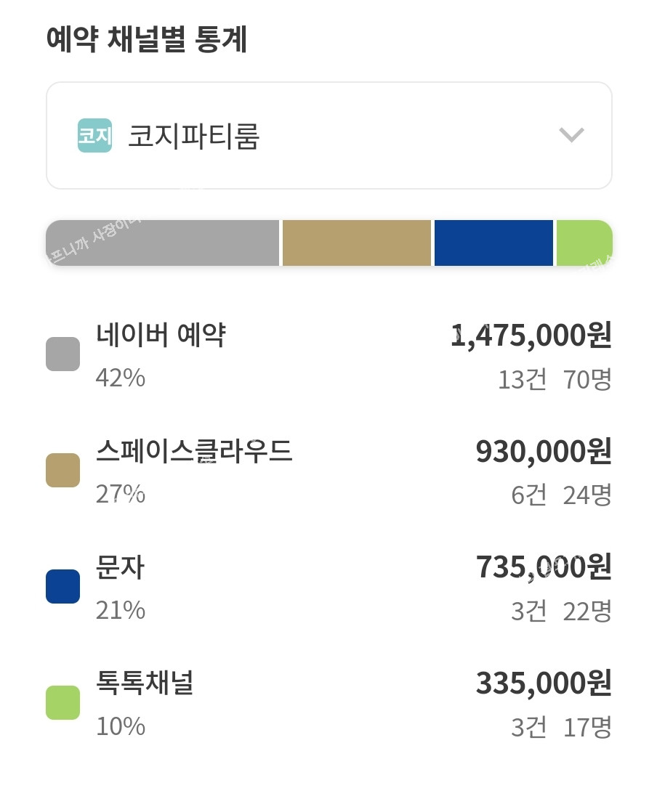657x812 pixels.
Task: Click the 735,000원 revenue amount
Action: (544, 568)
